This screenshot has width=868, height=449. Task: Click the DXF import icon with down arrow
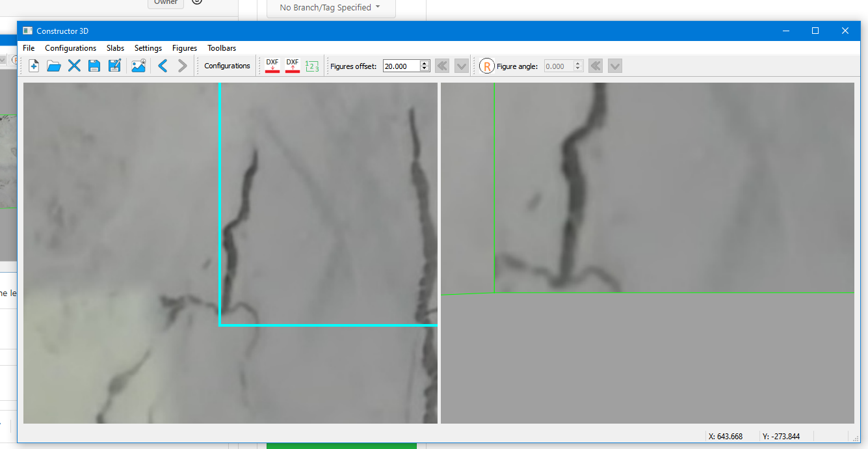(x=272, y=66)
